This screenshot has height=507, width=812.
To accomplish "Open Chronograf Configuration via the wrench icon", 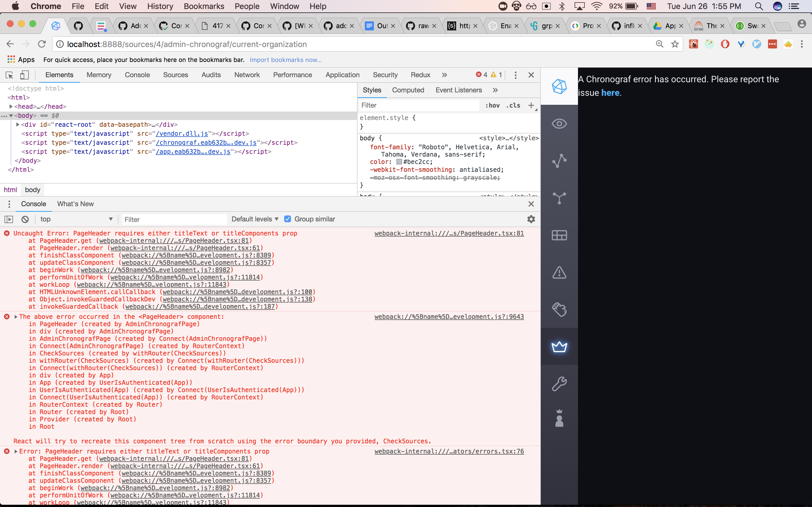I will [559, 384].
